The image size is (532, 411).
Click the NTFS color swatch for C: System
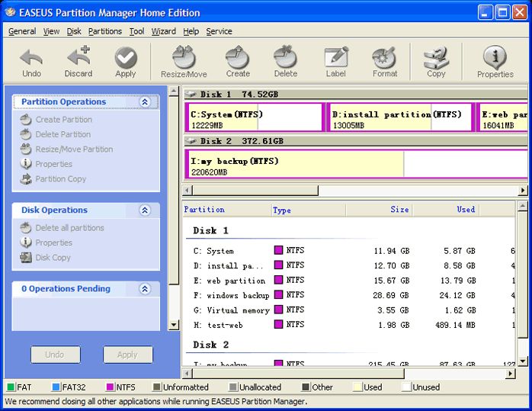[x=278, y=250]
